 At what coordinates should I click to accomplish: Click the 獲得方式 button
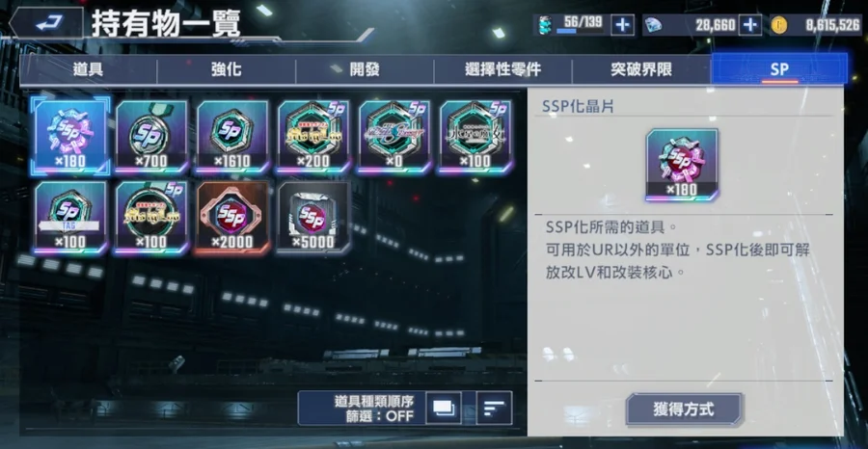tap(684, 409)
